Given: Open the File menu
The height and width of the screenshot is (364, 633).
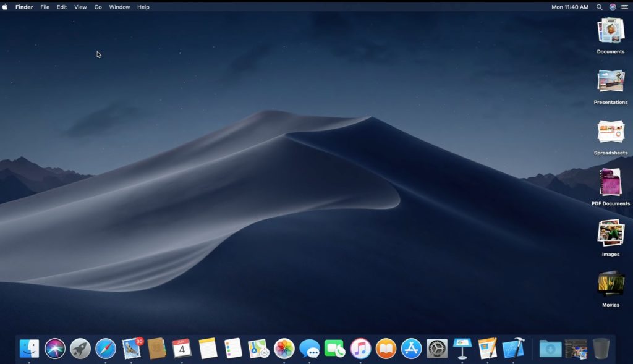Looking at the screenshot, I should (x=45, y=7).
